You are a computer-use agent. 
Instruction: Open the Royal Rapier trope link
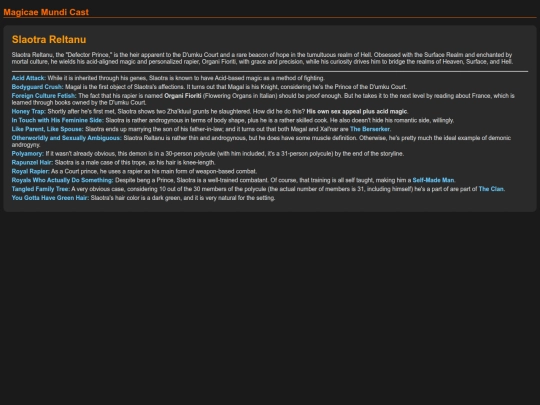click(30, 172)
